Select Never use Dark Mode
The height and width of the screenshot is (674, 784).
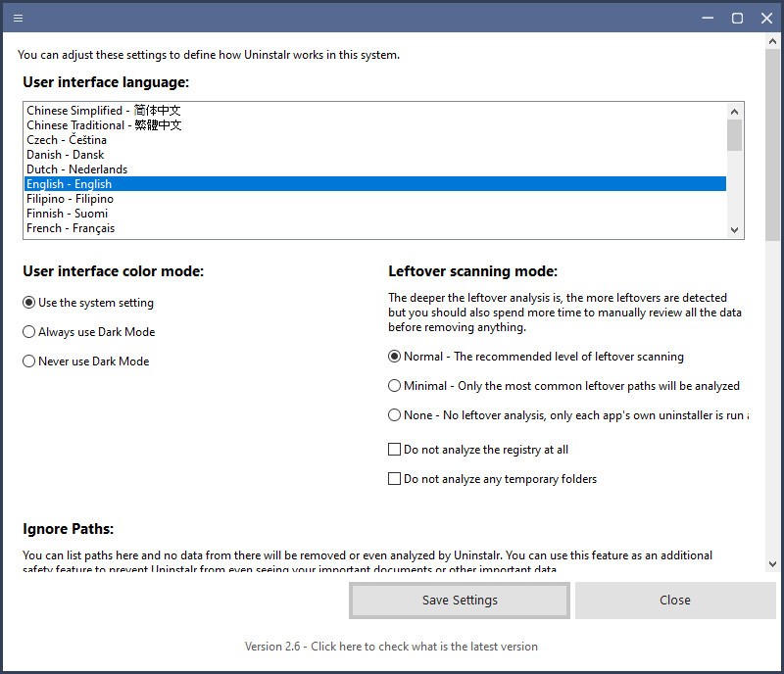tap(86, 361)
